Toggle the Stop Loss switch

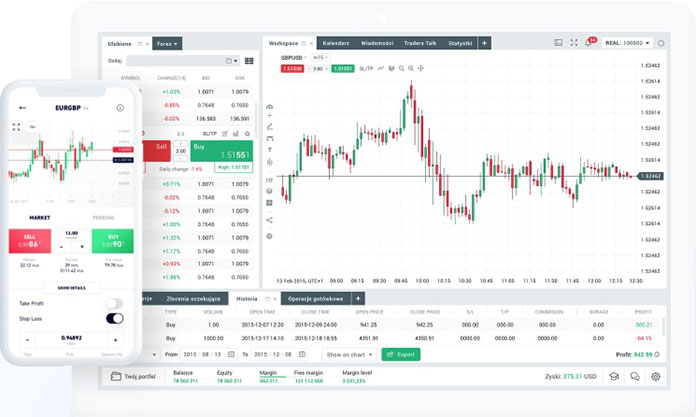pyautogui.click(x=114, y=319)
